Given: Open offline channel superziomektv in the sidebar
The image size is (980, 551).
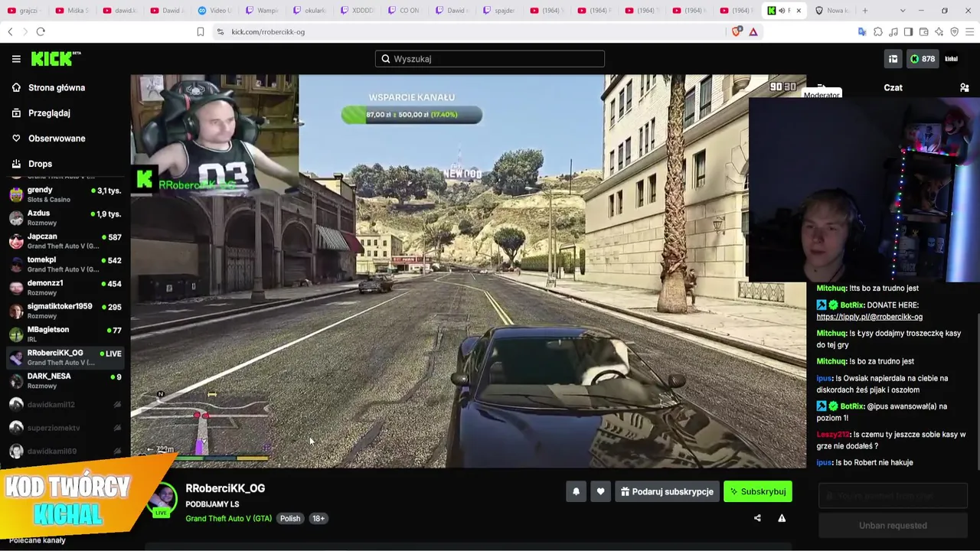Looking at the screenshot, I should point(65,428).
